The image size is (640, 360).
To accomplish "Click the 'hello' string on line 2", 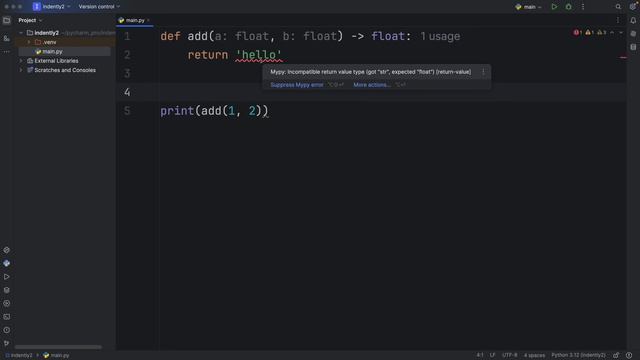I will point(259,55).
